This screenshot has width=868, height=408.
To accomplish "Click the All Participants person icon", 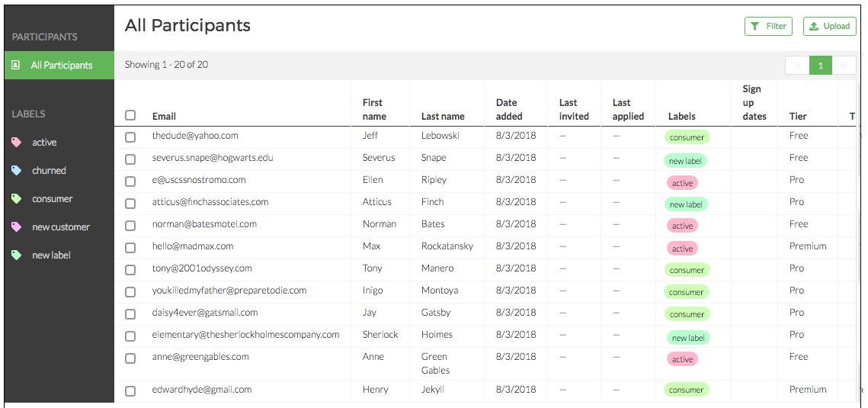I will point(16,66).
